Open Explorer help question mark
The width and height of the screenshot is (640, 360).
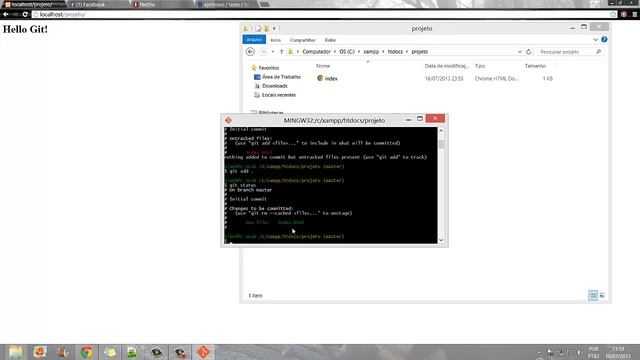tap(604, 40)
